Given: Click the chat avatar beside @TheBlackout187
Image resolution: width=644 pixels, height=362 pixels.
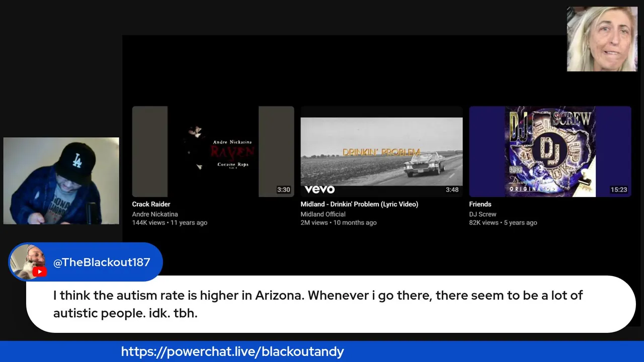Looking at the screenshot, I should [x=28, y=261].
